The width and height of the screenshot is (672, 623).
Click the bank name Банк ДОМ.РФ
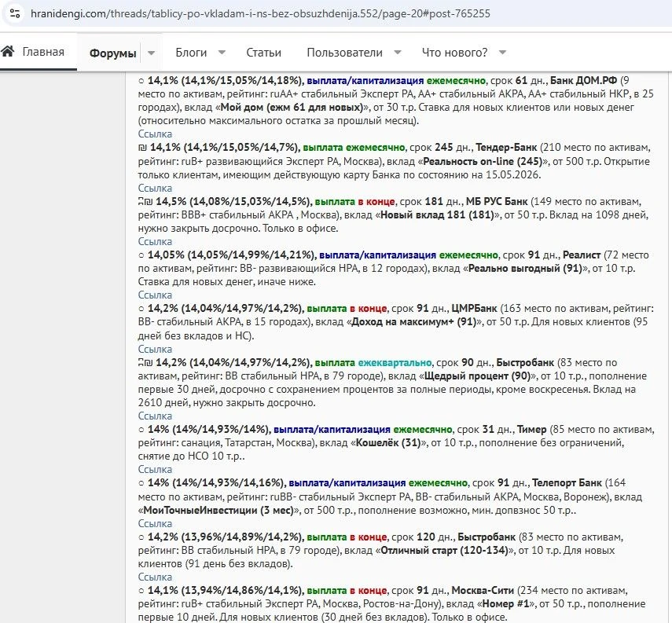[583, 81]
